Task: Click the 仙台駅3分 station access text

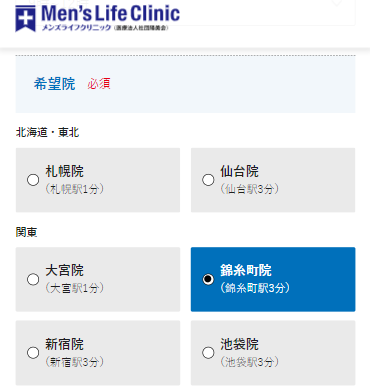Action: 249,189
